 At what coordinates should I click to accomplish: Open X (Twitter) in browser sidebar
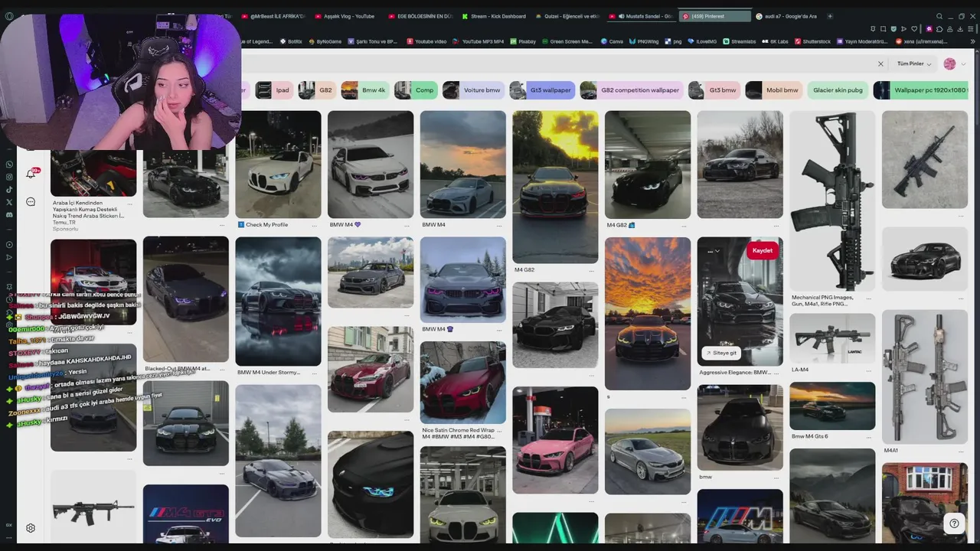tap(9, 202)
